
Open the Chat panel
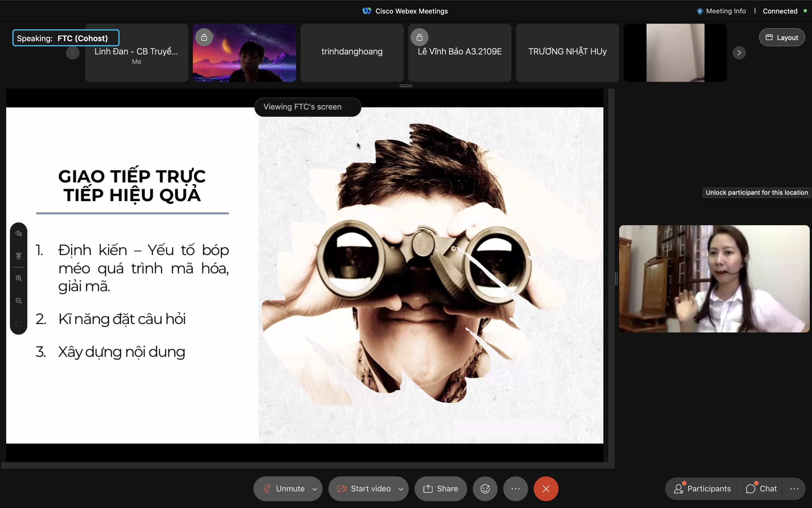coord(761,489)
